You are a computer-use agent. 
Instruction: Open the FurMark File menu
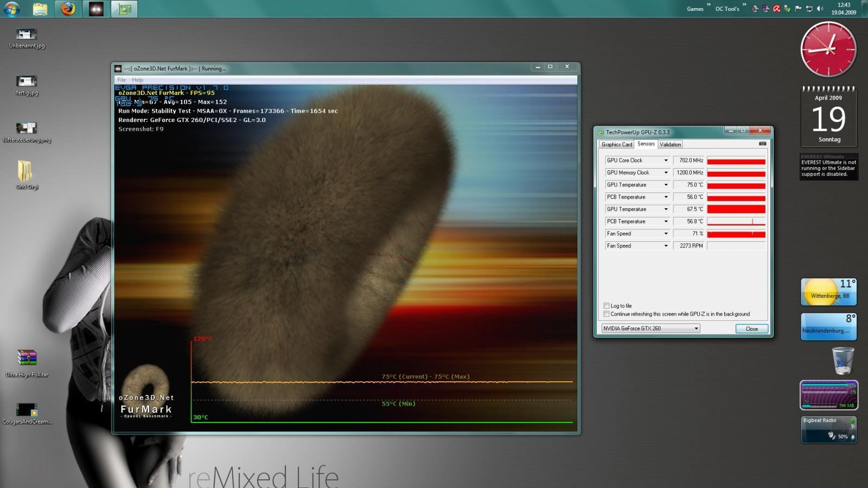tap(122, 80)
